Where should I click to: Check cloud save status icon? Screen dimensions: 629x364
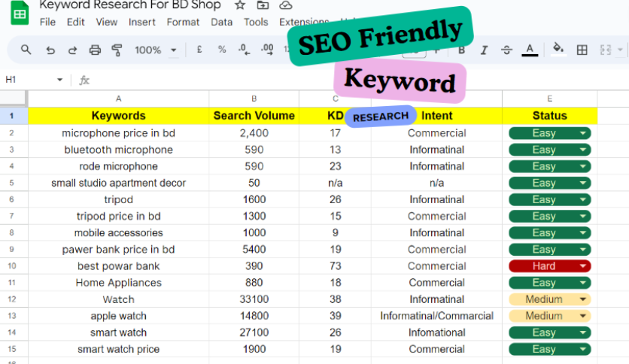click(286, 5)
